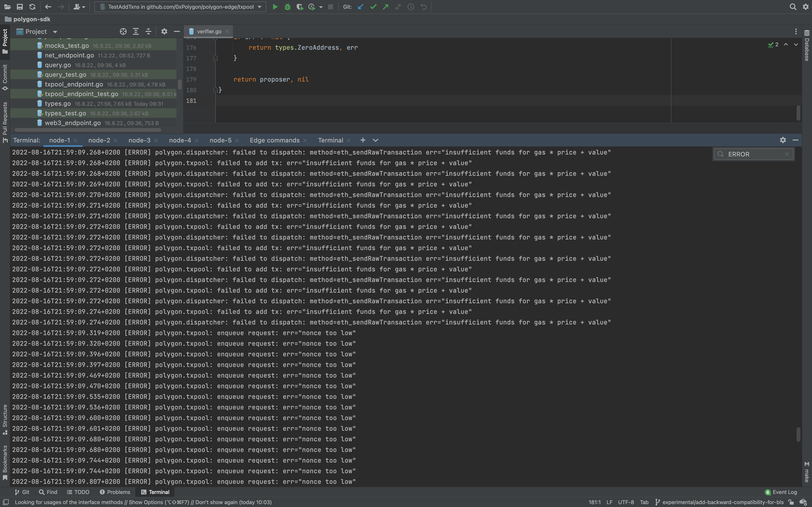
Task: Select opened file with the crosshair Project icon
Action: 123,31
